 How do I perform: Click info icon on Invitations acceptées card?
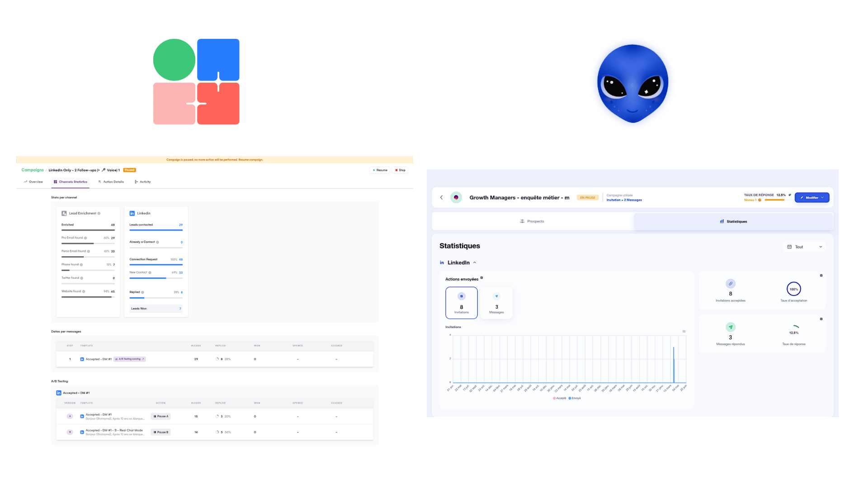821,276
